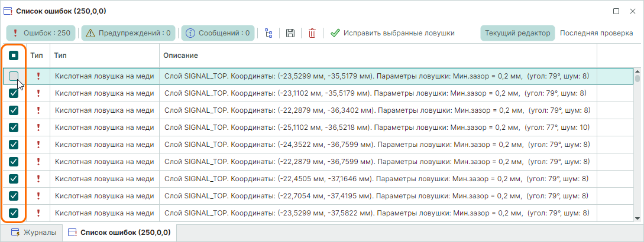Click the scrollbar down arrow
Screen dimensions: 644x242
(637, 218)
